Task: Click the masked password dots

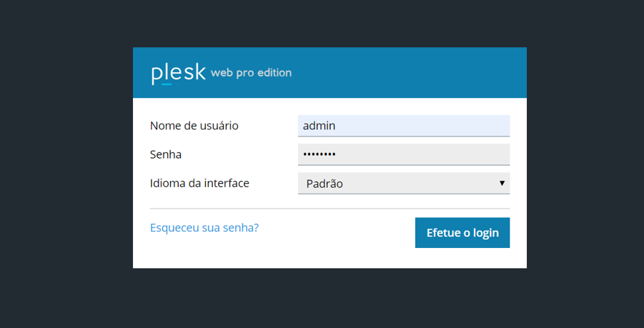Action: (319, 155)
